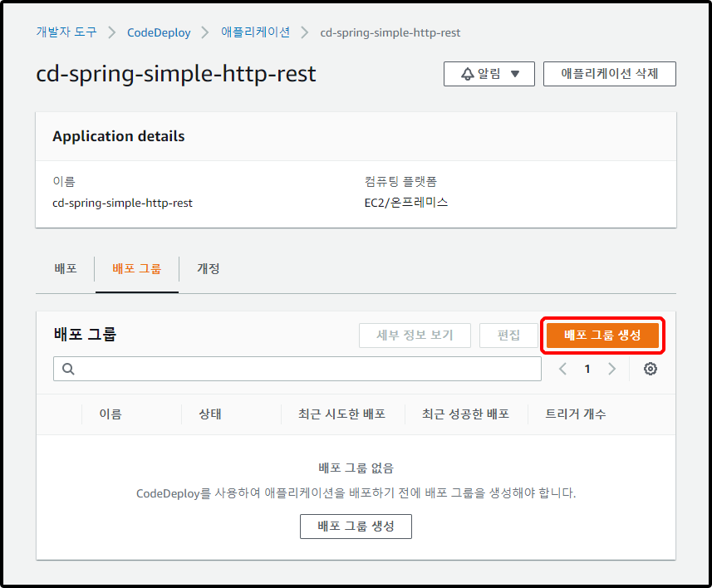Image resolution: width=712 pixels, height=588 pixels.
Task: Open table settings gear icon
Action: [651, 369]
